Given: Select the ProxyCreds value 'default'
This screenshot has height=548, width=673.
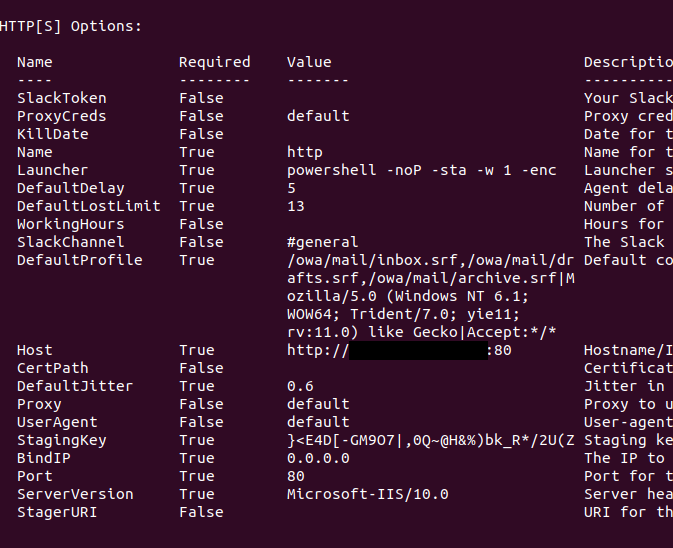Looking at the screenshot, I should [x=318, y=116].
